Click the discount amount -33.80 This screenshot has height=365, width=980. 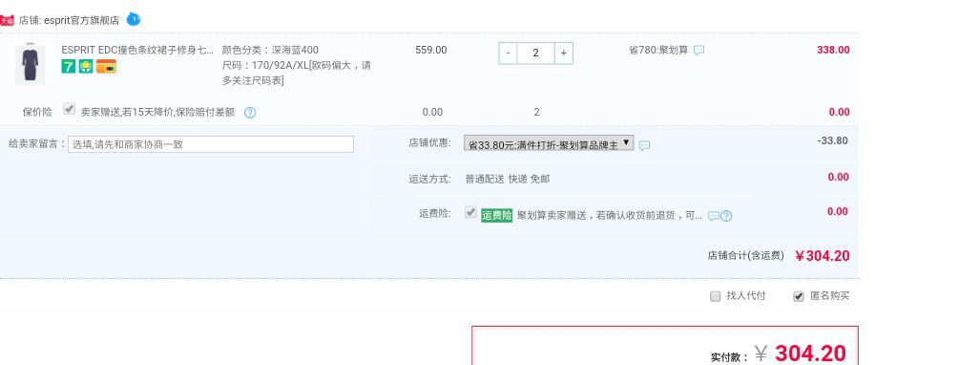pyautogui.click(x=832, y=140)
